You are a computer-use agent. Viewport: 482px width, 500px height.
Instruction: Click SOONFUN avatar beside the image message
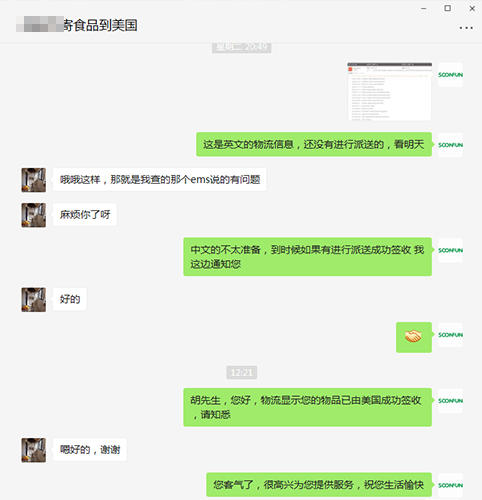[x=450, y=75]
